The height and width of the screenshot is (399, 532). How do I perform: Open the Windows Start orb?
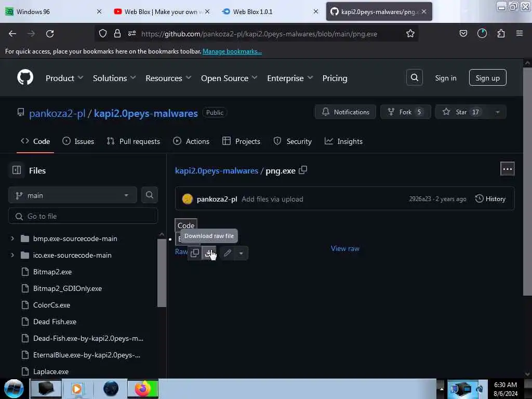click(14, 389)
